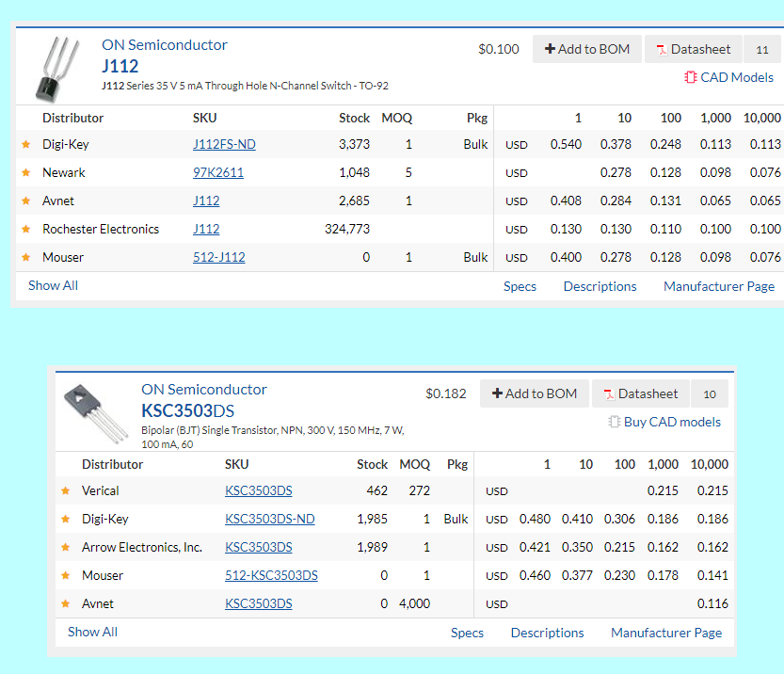
Task: Click Digi-Key J112 stock 3,373
Action: point(354,145)
